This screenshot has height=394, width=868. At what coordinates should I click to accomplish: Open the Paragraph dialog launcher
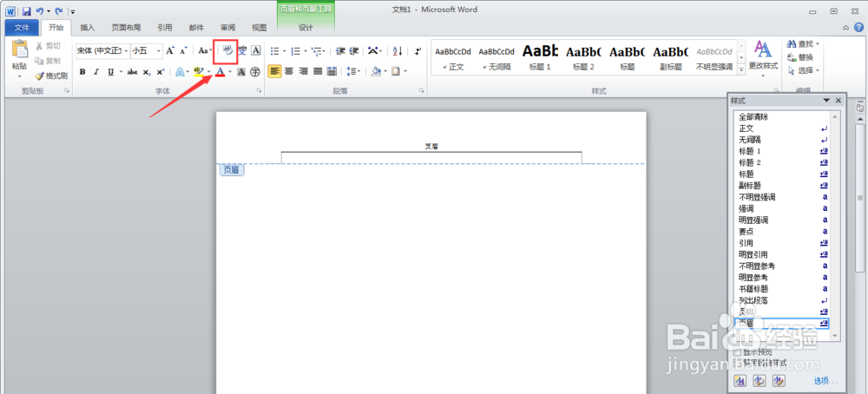point(421,90)
